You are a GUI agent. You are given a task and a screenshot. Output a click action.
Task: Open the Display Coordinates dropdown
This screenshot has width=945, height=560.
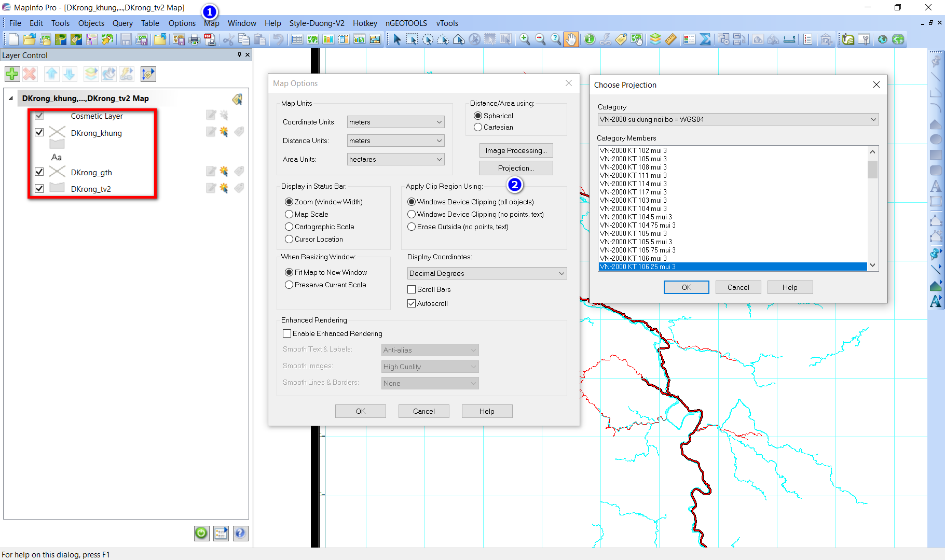[487, 273]
